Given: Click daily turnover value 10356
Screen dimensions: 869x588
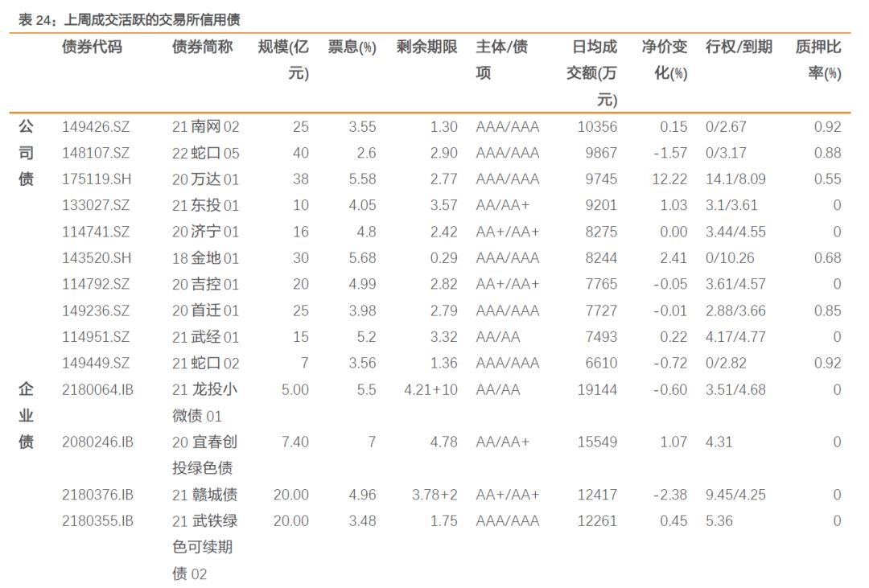Looking at the screenshot, I should pyautogui.click(x=597, y=127).
